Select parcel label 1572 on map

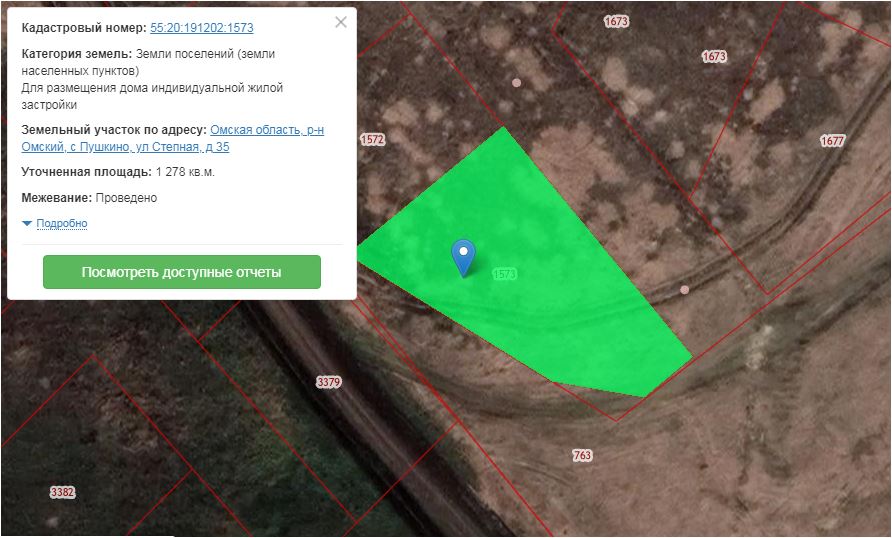[x=373, y=139]
